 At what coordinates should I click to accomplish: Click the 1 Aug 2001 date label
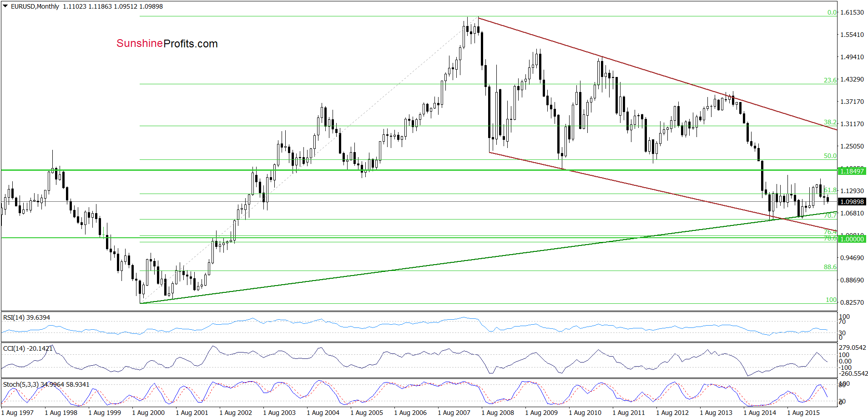click(192, 413)
